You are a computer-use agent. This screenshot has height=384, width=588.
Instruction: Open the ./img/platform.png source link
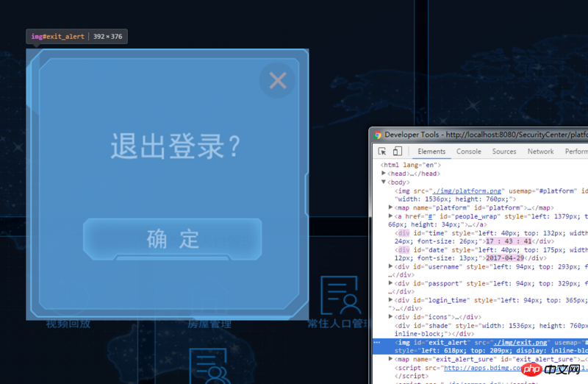tap(467, 191)
